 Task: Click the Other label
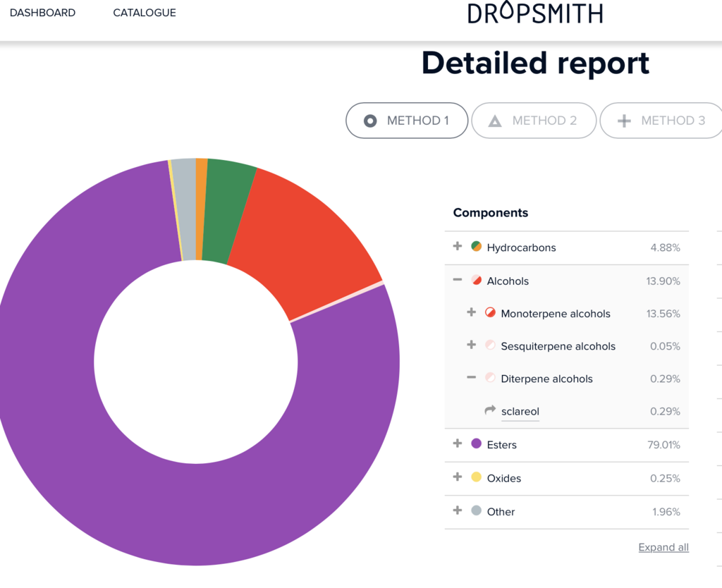point(501,512)
